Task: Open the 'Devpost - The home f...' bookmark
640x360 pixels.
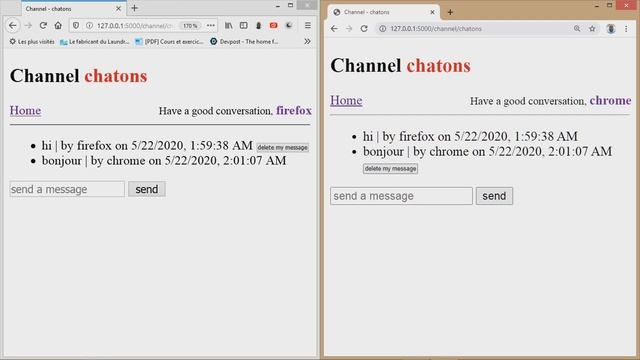Action: (244, 41)
